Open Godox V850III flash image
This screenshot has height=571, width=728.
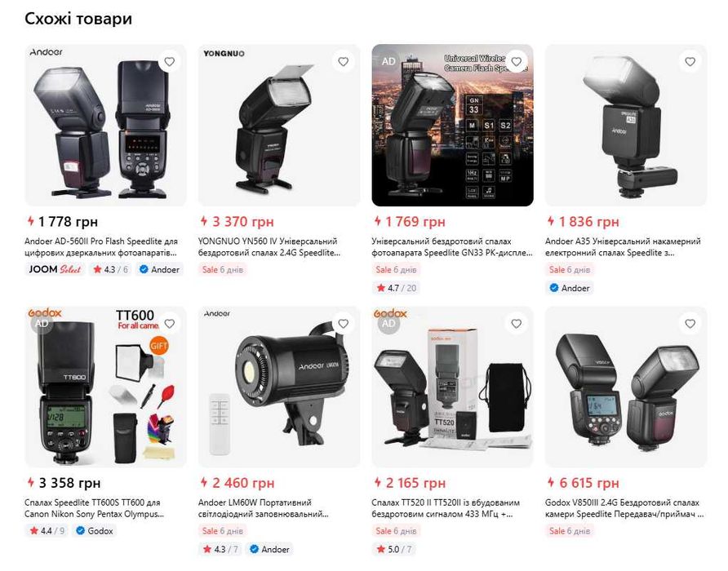tap(626, 387)
